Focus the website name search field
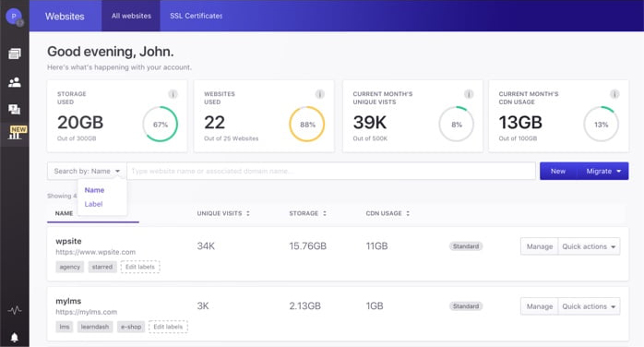 pos(331,171)
